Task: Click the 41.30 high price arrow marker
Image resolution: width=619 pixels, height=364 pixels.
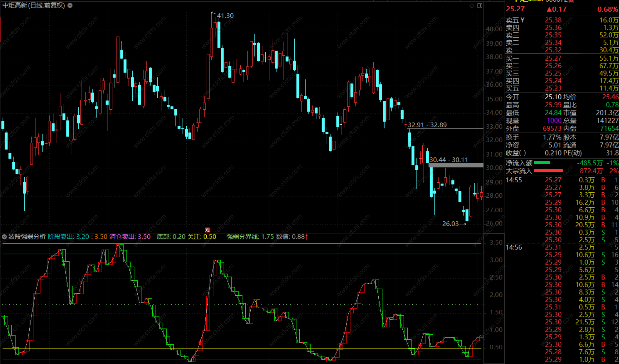Action: 213,13
